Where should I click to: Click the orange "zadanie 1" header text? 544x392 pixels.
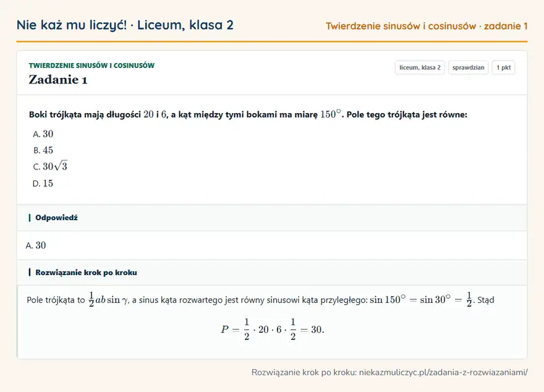point(506,26)
